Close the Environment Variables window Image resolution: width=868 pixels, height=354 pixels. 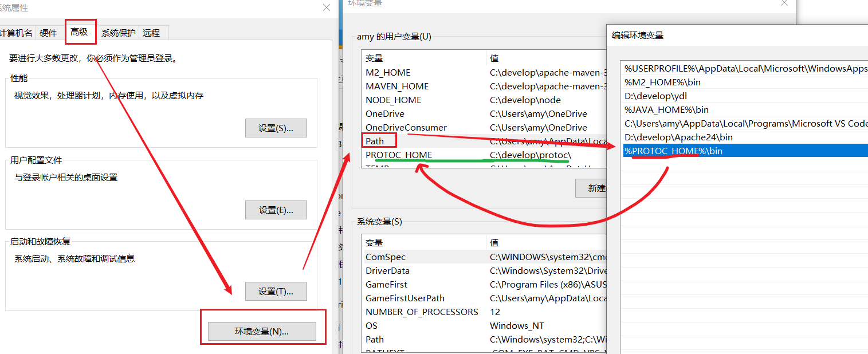click(x=783, y=3)
